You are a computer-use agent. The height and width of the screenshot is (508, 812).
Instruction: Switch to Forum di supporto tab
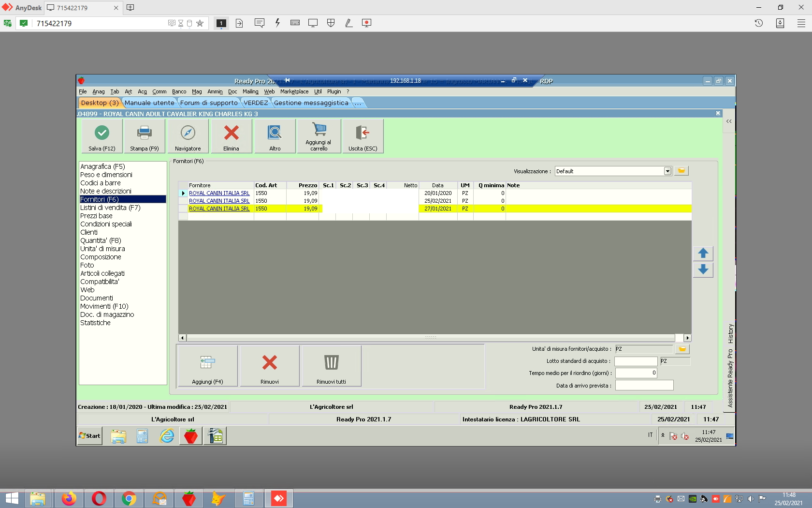coord(209,103)
